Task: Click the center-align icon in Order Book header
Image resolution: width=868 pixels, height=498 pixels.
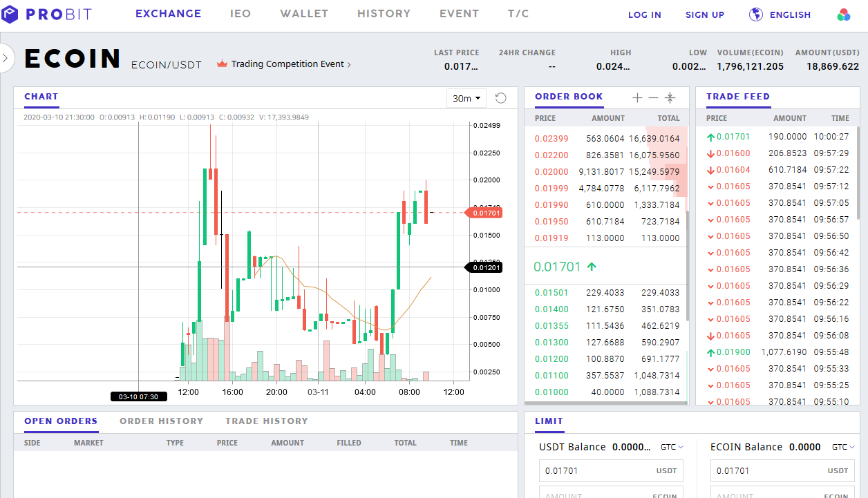Action: click(670, 98)
